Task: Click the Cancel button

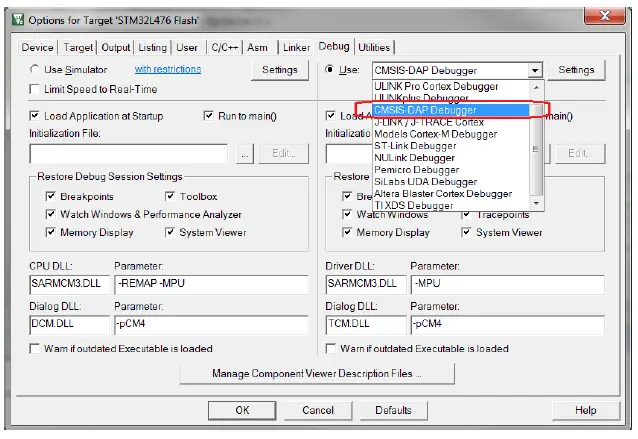Action: coord(318,410)
